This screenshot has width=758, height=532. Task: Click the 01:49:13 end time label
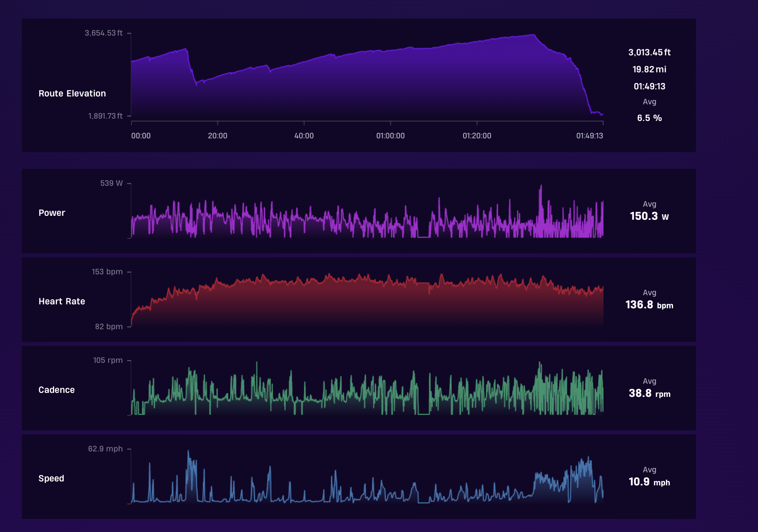point(590,136)
